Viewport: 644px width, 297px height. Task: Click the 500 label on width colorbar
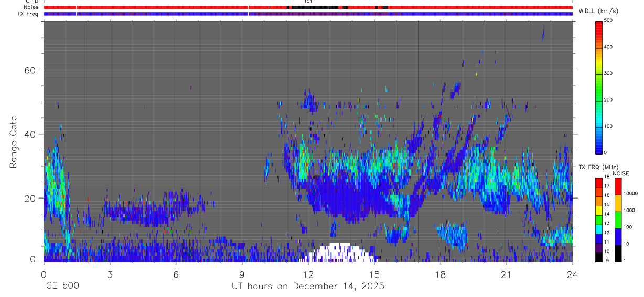pos(608,20)
